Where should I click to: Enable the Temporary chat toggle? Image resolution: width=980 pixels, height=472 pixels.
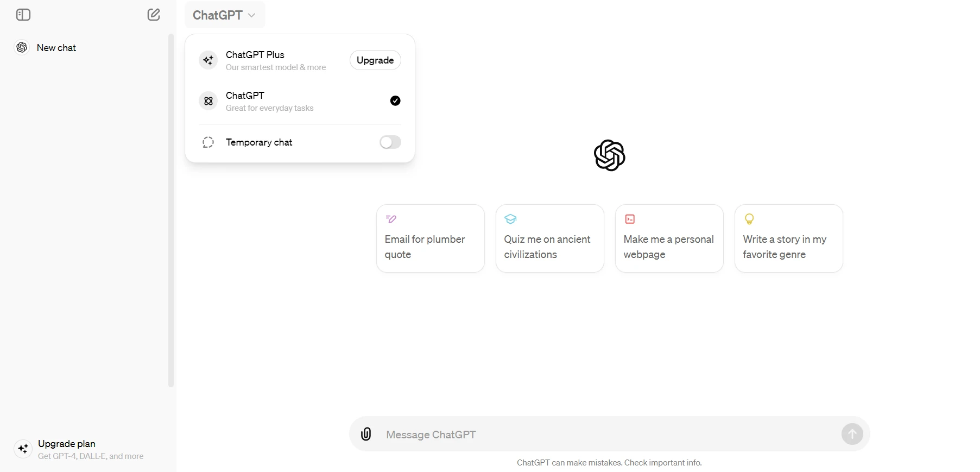[390, 142]
